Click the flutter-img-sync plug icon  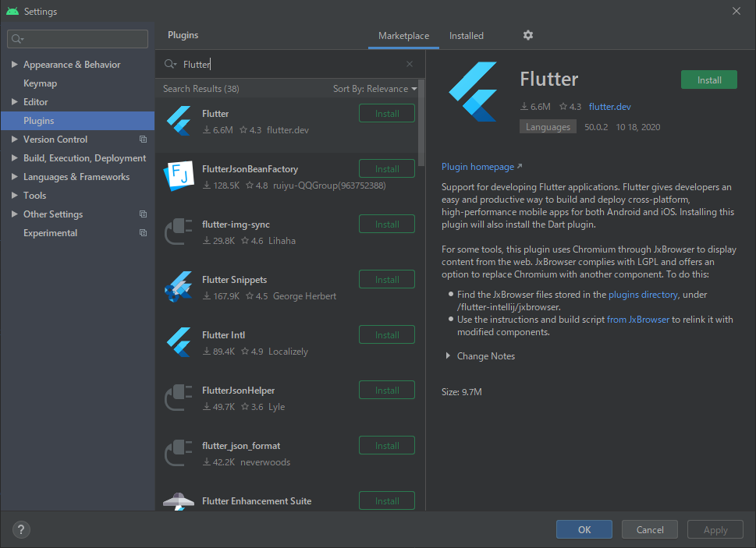tap(179, 232)
